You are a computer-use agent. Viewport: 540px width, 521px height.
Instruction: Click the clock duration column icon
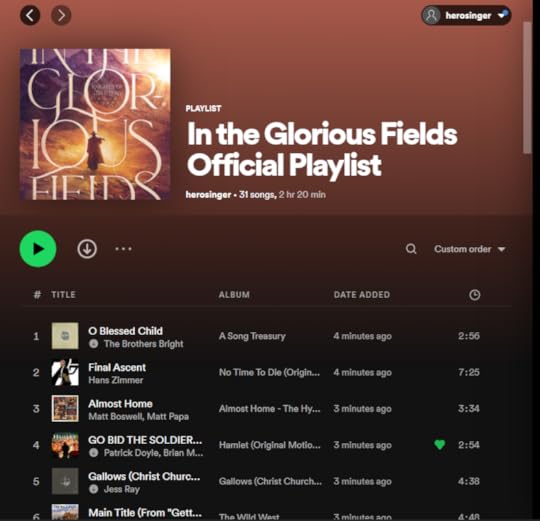pos(475,295)
